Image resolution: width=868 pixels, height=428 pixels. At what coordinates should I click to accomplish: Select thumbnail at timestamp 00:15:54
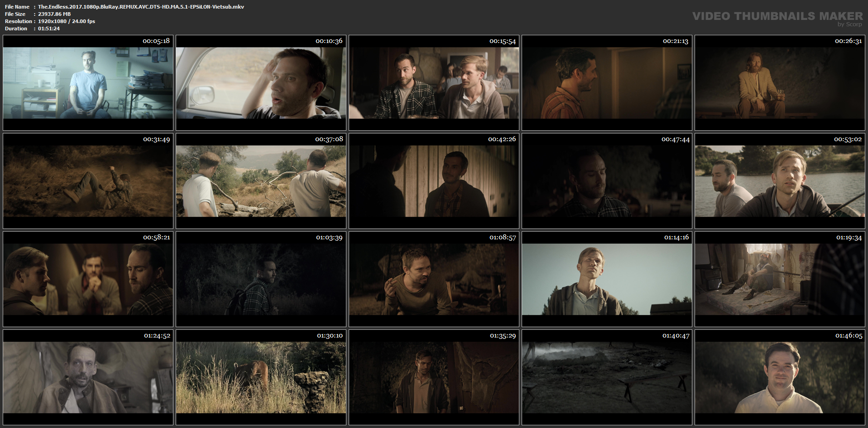point(434,83)
